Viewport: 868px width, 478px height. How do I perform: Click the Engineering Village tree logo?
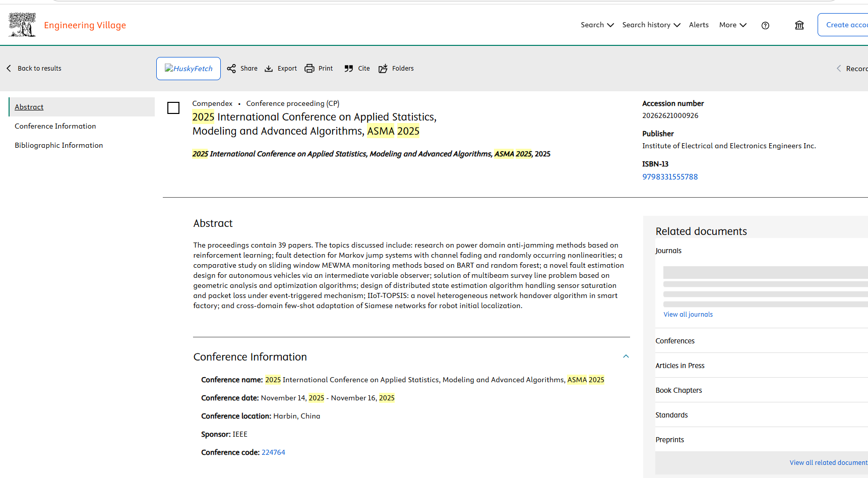(x=22, y=25)
